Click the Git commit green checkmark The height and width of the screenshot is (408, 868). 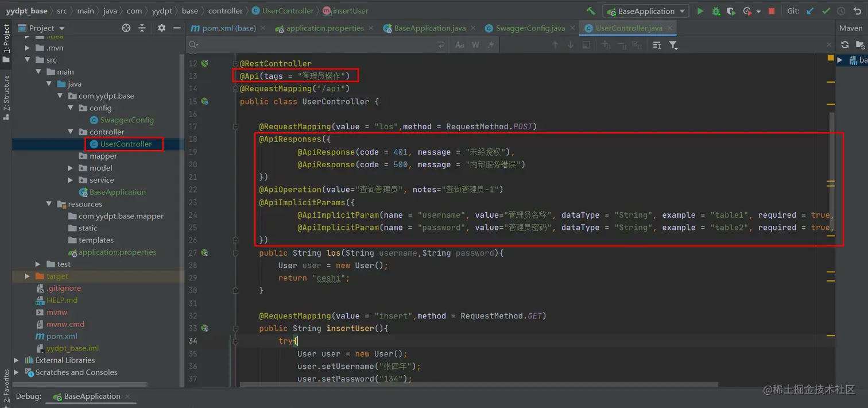826,11
